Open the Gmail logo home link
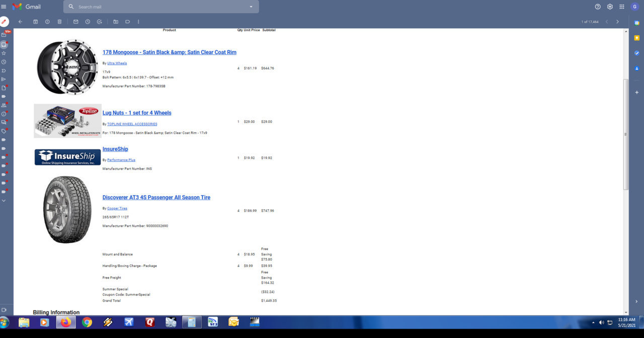Viewport: 644px width, 338px height. [27, 7]
